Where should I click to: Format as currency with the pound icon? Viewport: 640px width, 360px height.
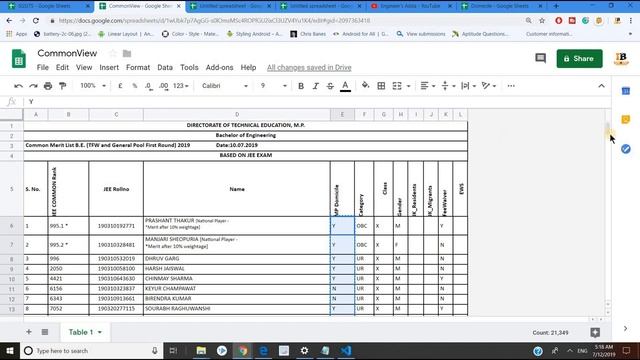pos(120,86)
